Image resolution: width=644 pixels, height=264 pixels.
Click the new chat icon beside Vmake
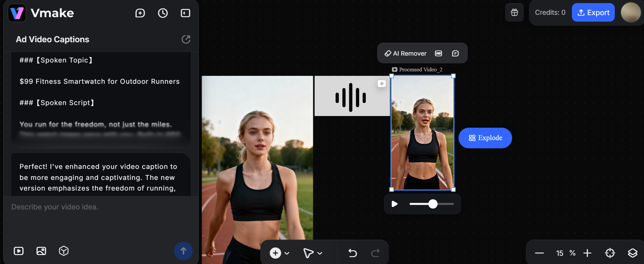click(140, 13)
